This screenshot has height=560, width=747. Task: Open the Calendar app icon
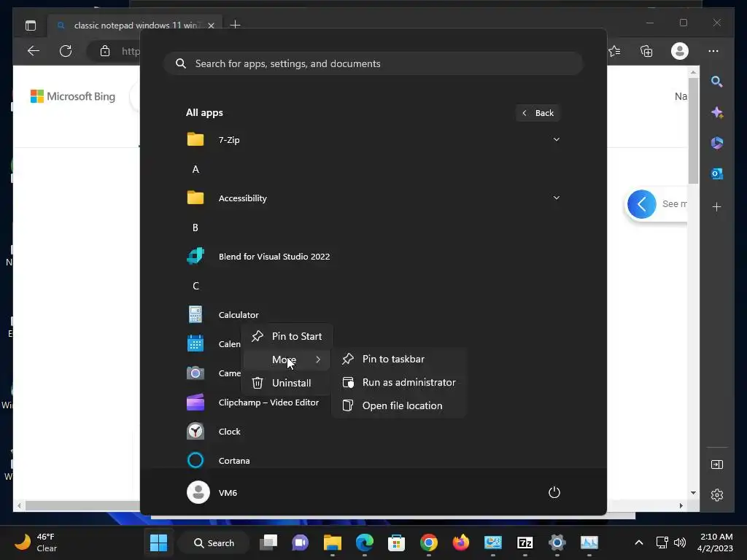click(196, 344)
